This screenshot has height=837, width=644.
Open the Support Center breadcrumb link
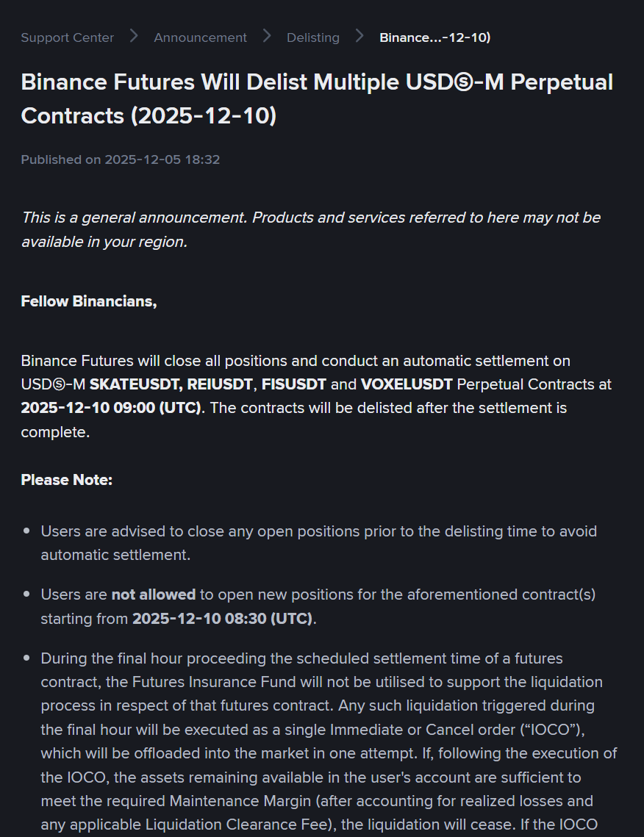(x=68, y=37)
